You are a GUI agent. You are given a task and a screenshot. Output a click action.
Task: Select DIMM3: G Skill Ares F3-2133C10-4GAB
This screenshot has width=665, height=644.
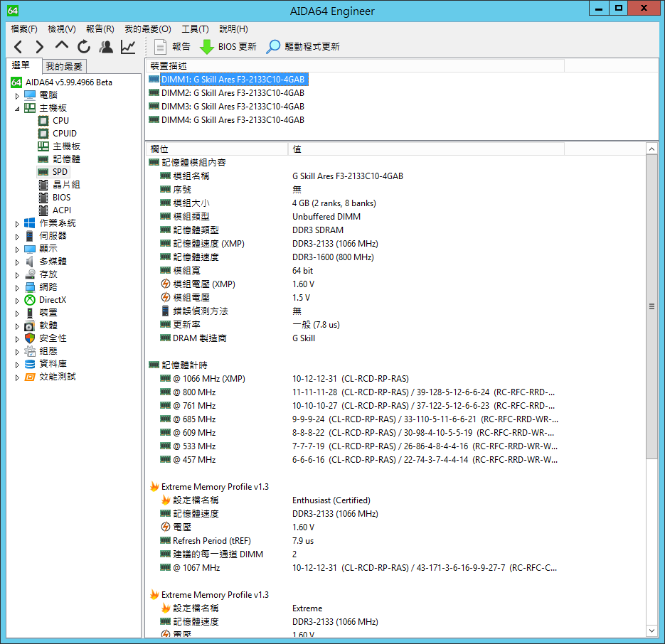[233, 107]
